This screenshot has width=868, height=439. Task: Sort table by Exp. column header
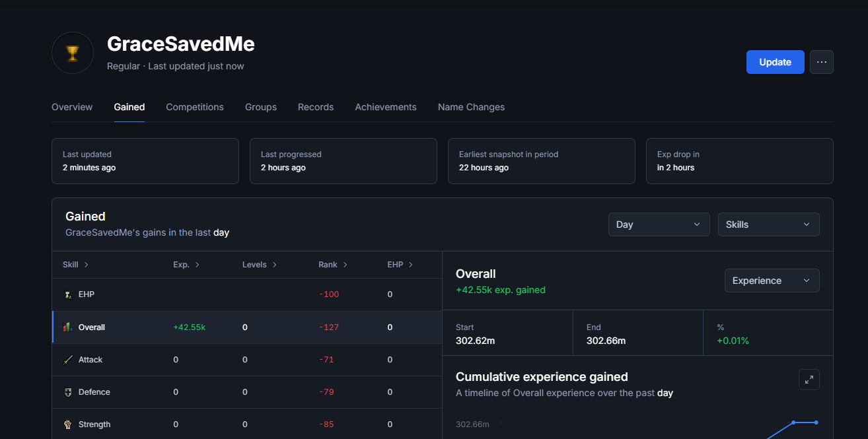pos(186,265)
